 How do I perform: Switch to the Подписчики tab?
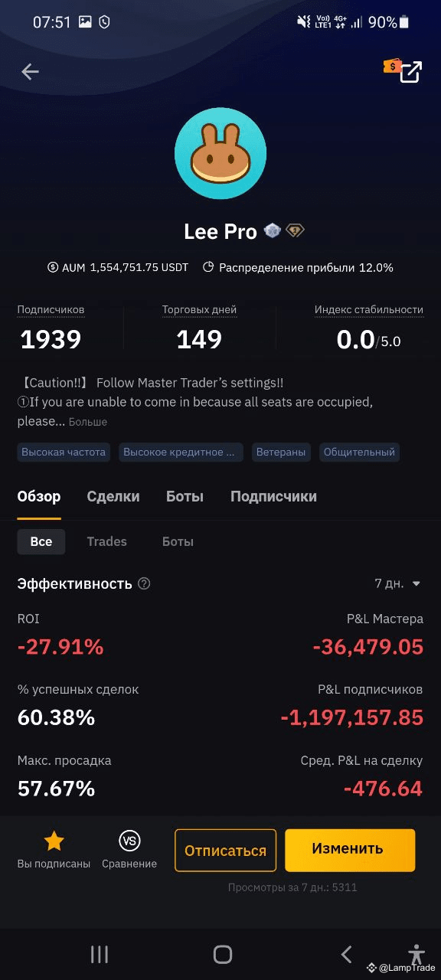[x=273, y=496]
